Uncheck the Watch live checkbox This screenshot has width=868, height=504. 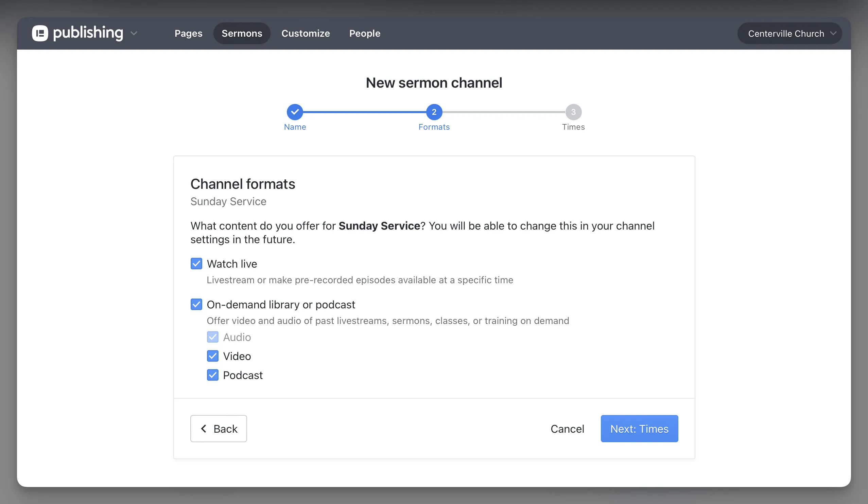click(x=196, y=264)
